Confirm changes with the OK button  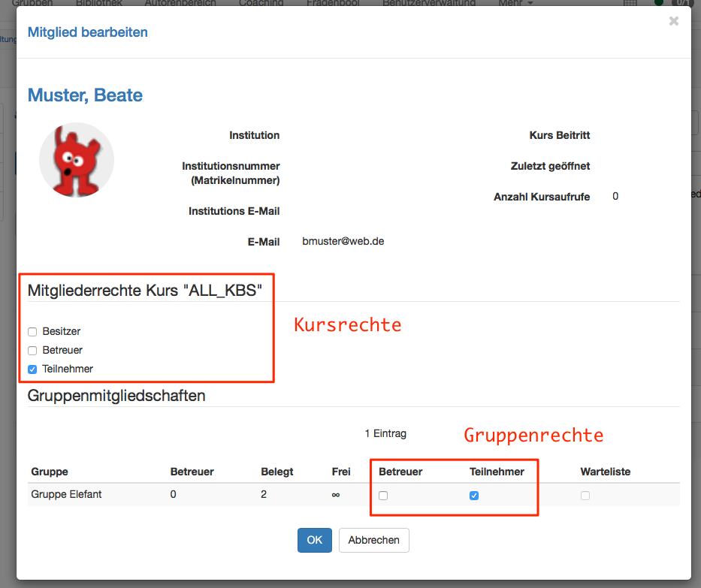coord(314,540)
